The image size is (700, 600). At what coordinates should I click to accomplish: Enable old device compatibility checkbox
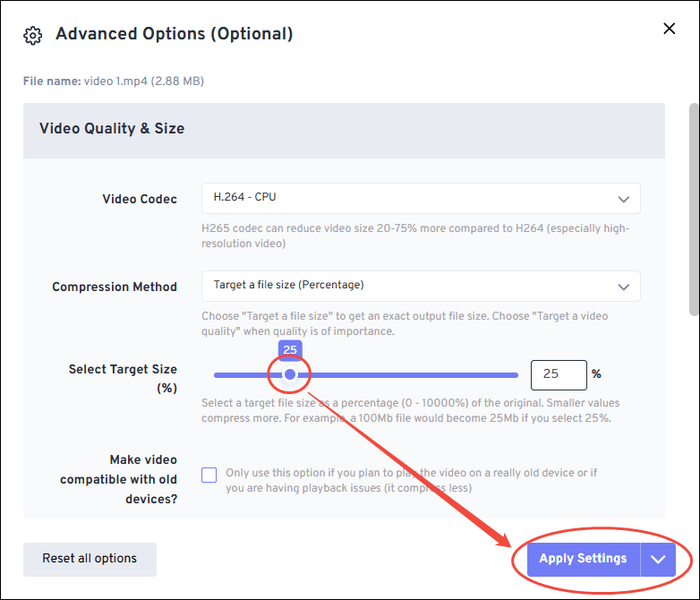click(x=209, y=475)
